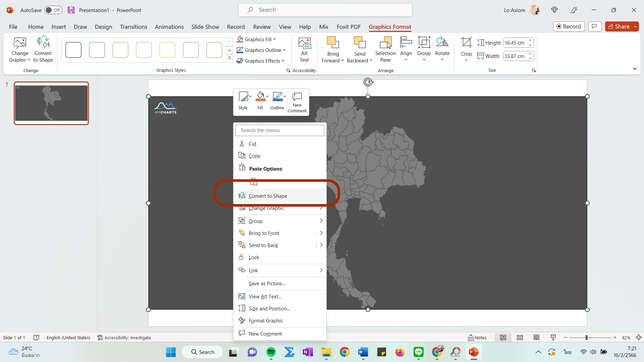Toggle AutoSave off switch

(x=53, y=10)
